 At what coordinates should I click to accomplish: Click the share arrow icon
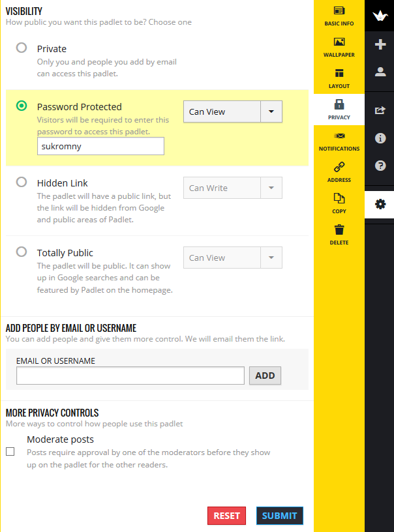[380, 110]
